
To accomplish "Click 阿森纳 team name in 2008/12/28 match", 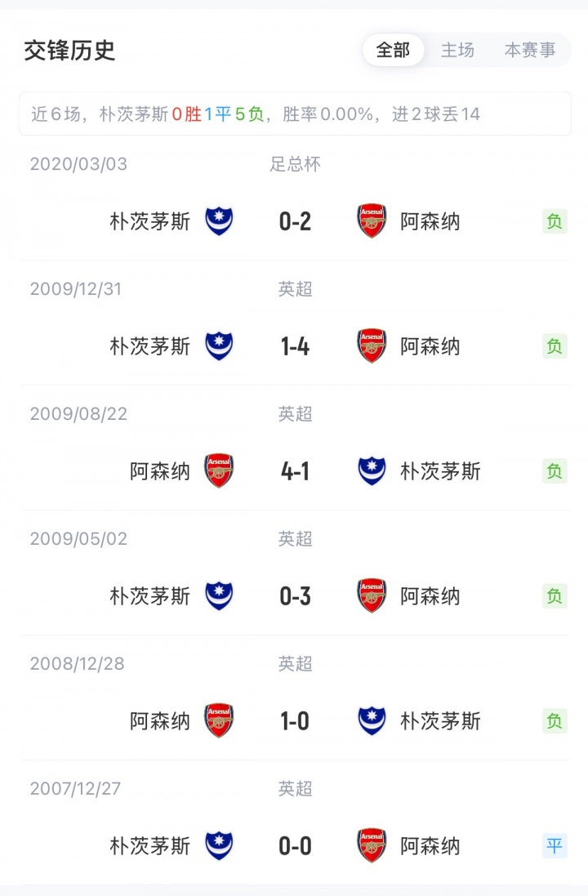I will tap(160, 721).
